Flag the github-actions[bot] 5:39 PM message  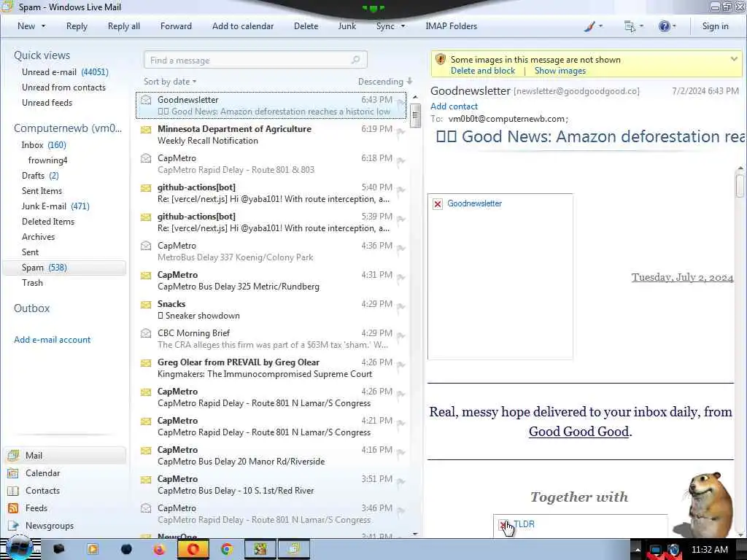(400, 219)
